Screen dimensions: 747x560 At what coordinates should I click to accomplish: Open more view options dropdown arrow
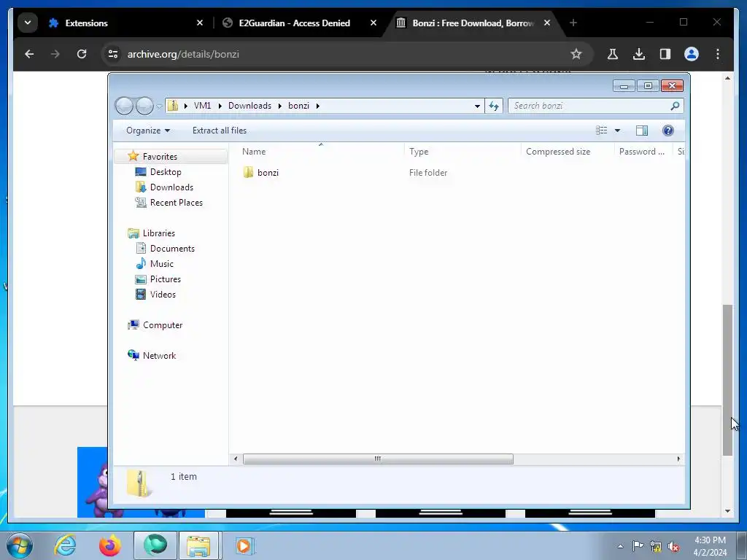(x=617, y=131)
